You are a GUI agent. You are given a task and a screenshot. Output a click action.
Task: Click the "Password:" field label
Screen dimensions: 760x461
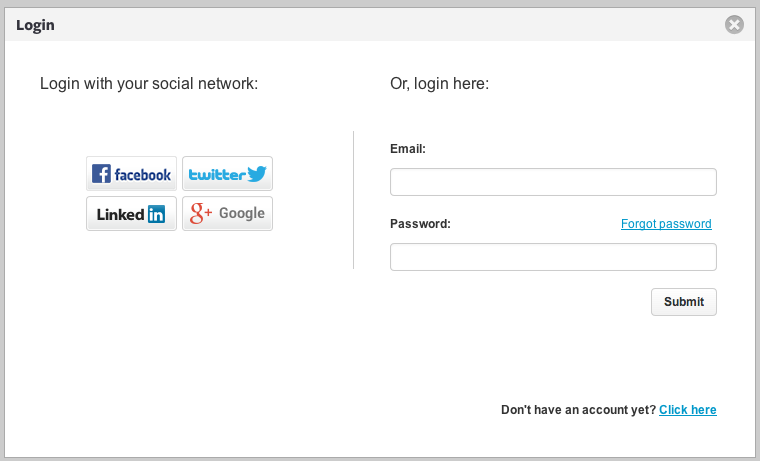coord(420,223)
